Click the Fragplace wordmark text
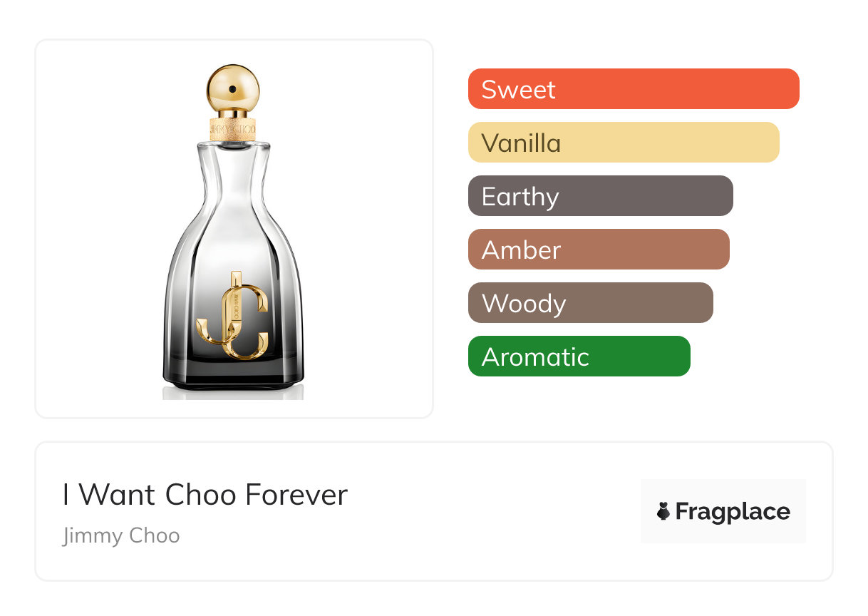The image size is (868, 616). [x=733, y=512]
